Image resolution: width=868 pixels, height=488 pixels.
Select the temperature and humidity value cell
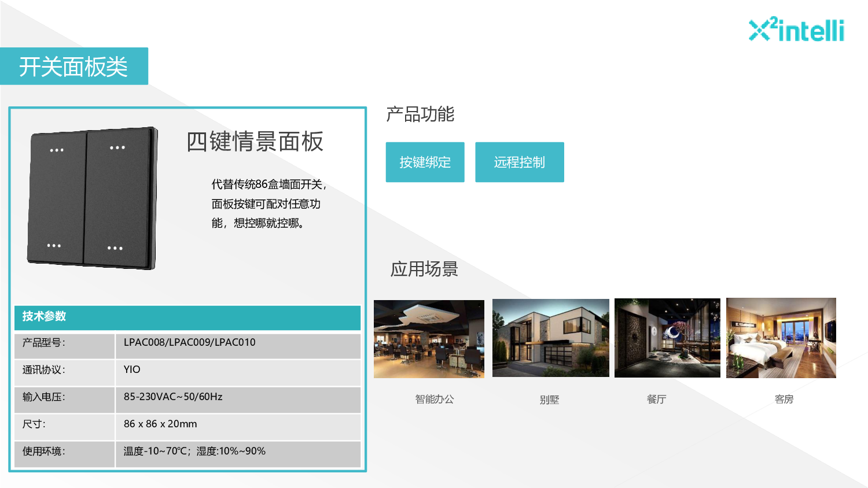238,454
